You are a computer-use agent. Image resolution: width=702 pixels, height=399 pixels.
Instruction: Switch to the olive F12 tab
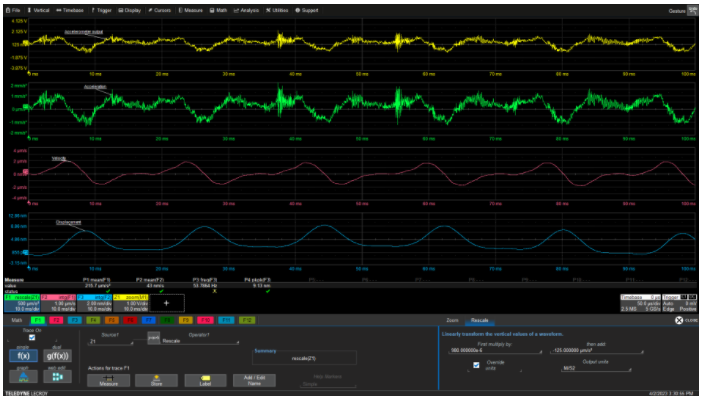[247, 320]
